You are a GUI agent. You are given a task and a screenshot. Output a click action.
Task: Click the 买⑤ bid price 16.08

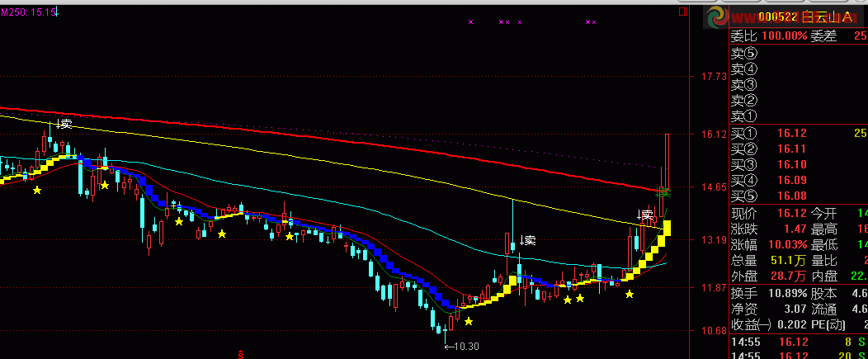(791, 196)
